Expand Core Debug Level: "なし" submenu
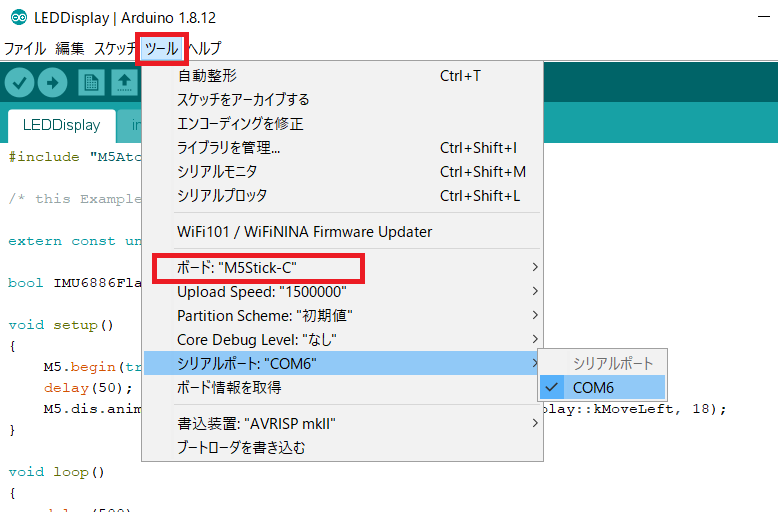This screenshot has height=512, width=778. (342, 340)
